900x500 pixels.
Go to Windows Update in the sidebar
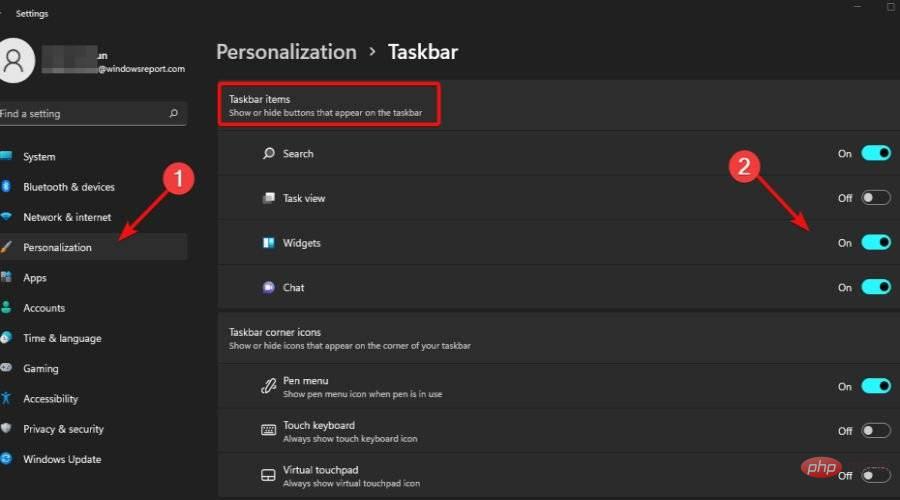[x=62, y=459]
